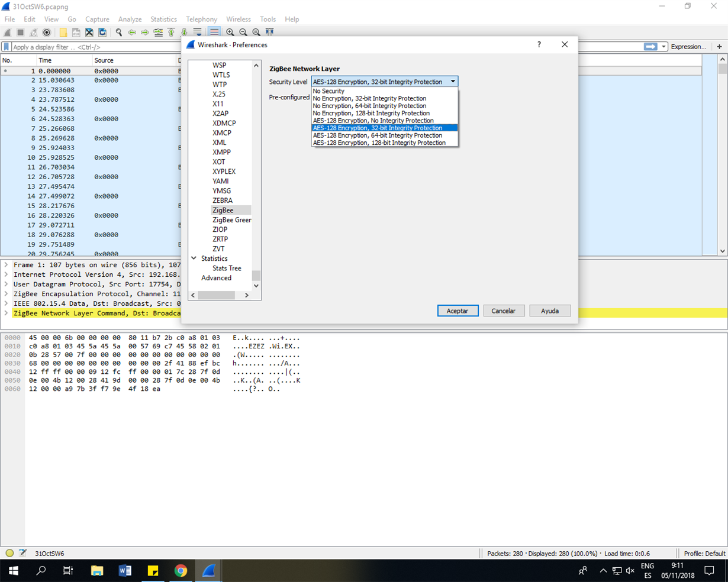Click Cancelar in Preferences dialog
728x582 pixels.
504,311
